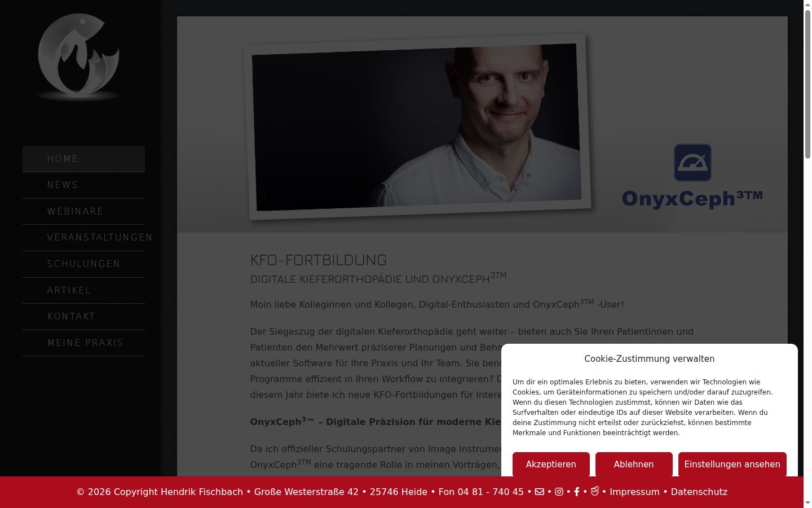Go to the WEBINARE page

click(83, 212)
